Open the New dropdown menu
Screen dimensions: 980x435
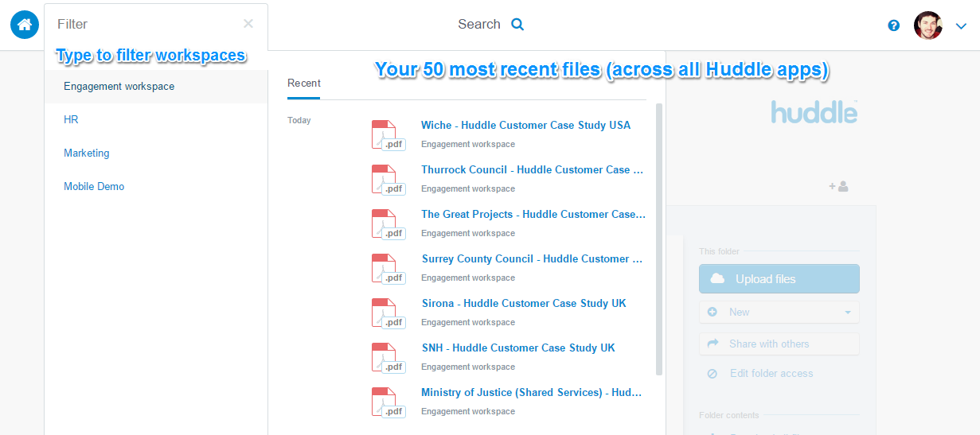pos(779,313)
